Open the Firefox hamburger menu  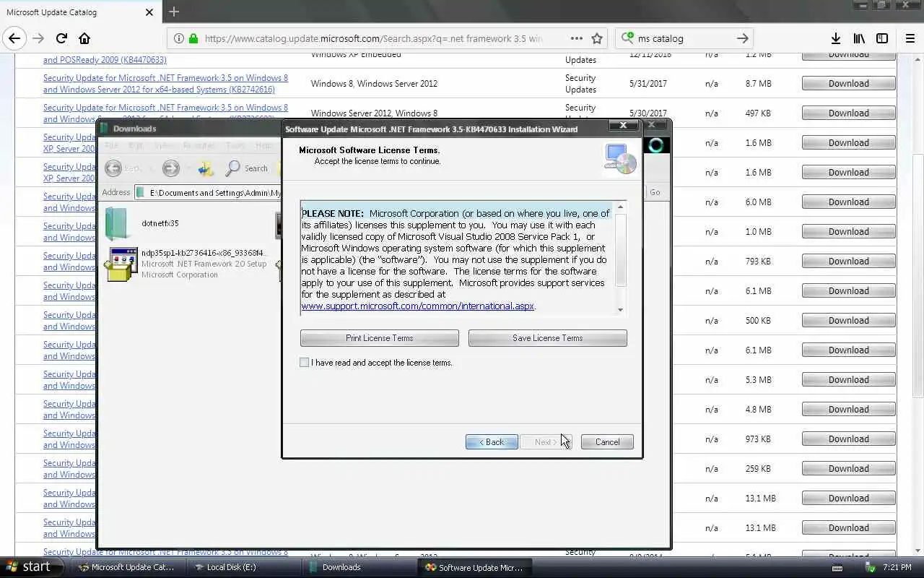coord(910,38)
